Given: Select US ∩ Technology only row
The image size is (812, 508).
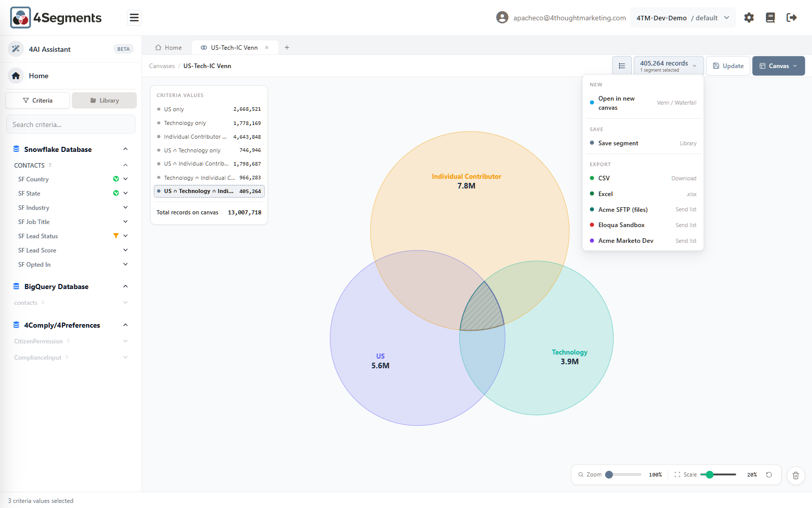Looking at the screenshot, I should click(x=209, y=150).
